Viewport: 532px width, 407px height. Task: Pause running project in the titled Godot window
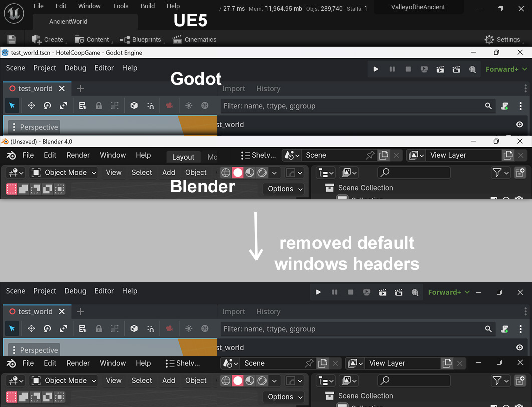click(x=392, y=69)
